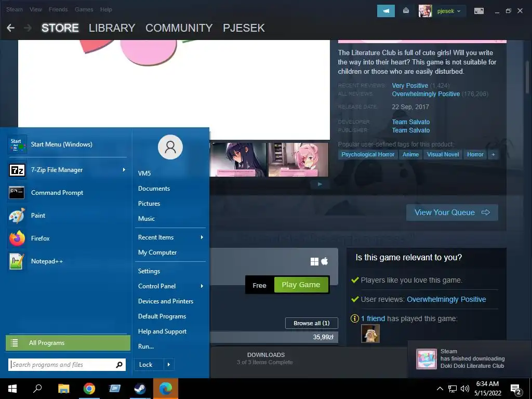The height and width of the screenshot is (399, 532).
Task: Open the Help menu in Steam
Action: (x=106, y=9)
